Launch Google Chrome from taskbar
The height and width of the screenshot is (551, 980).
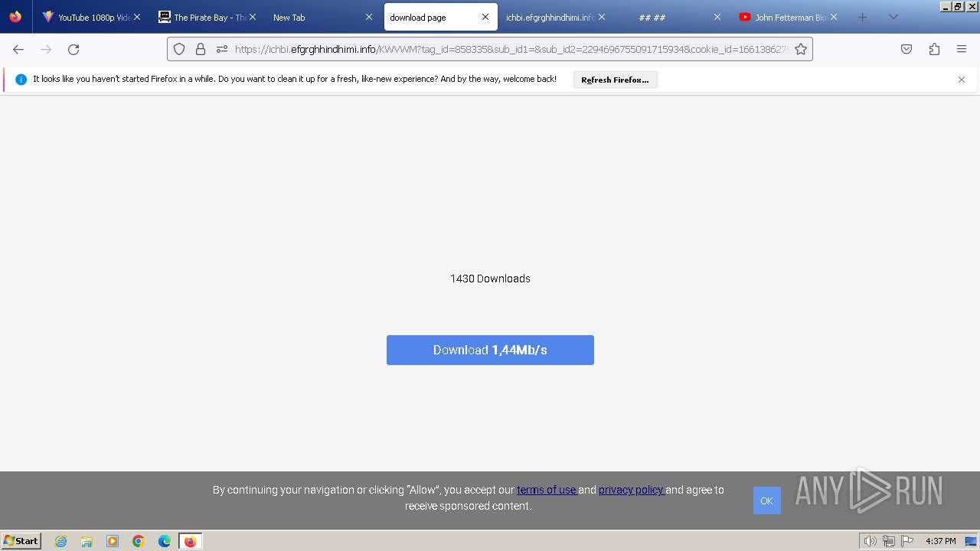tap(139, 541)
